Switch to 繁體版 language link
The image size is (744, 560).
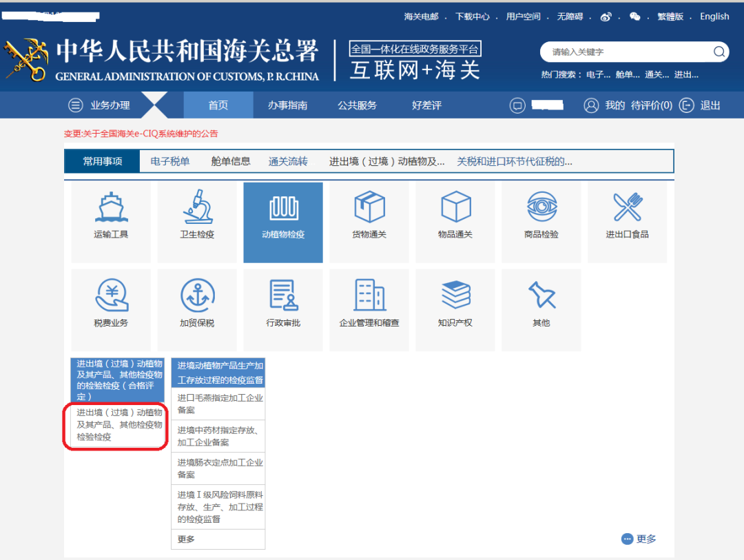pyautogui.click(x=670, y=17)
